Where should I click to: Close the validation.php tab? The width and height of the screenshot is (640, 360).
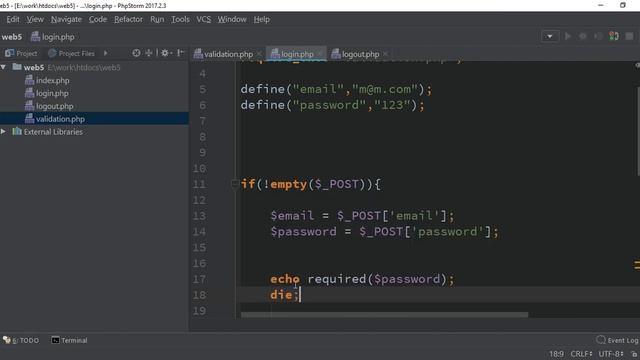pos(259,54)
